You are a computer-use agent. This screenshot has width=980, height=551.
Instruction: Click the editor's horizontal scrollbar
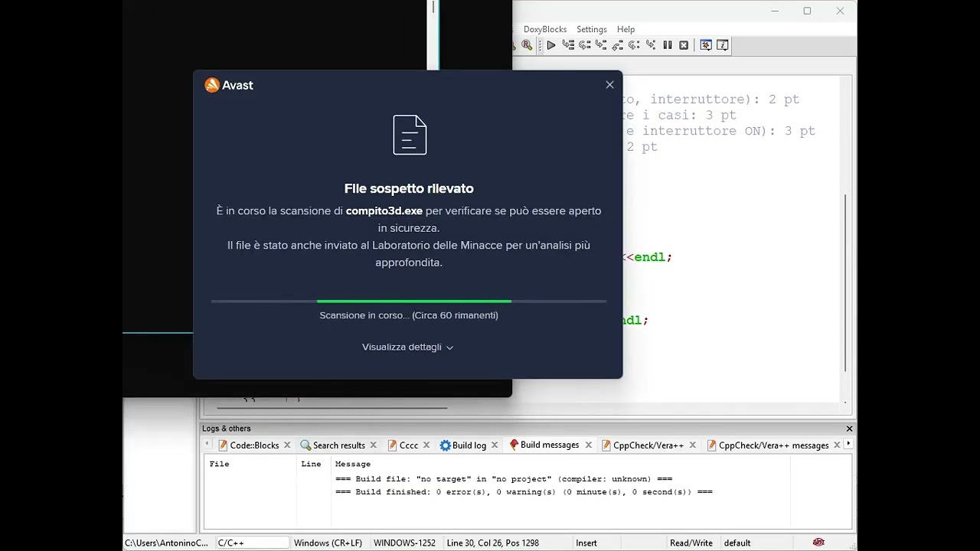click(x=332, y=408)
